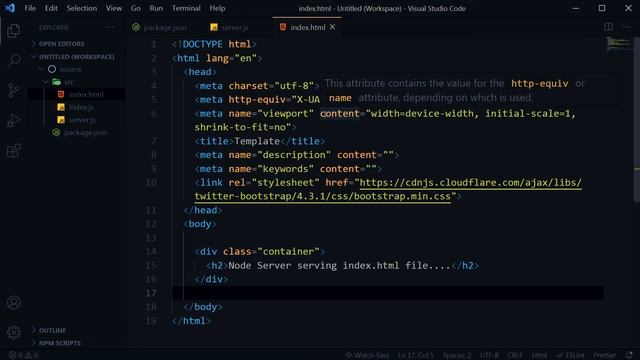
Task: Click "keywords" meta name on line 9
Action: point(286,169)
